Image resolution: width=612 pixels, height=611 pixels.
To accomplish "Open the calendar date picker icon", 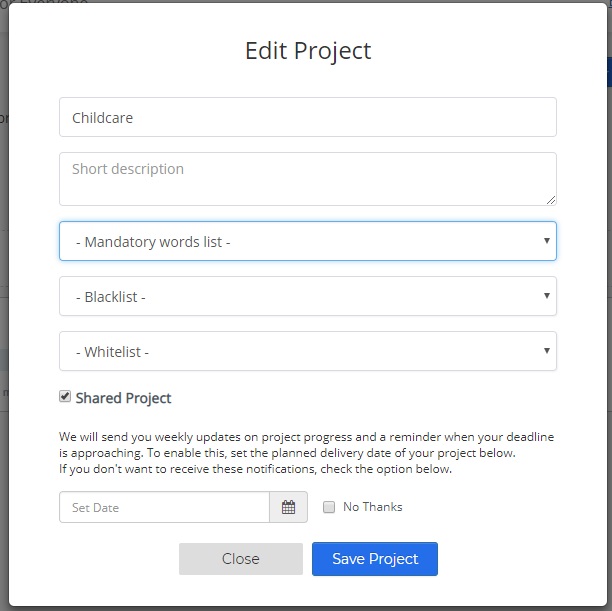I will [288, 507].
